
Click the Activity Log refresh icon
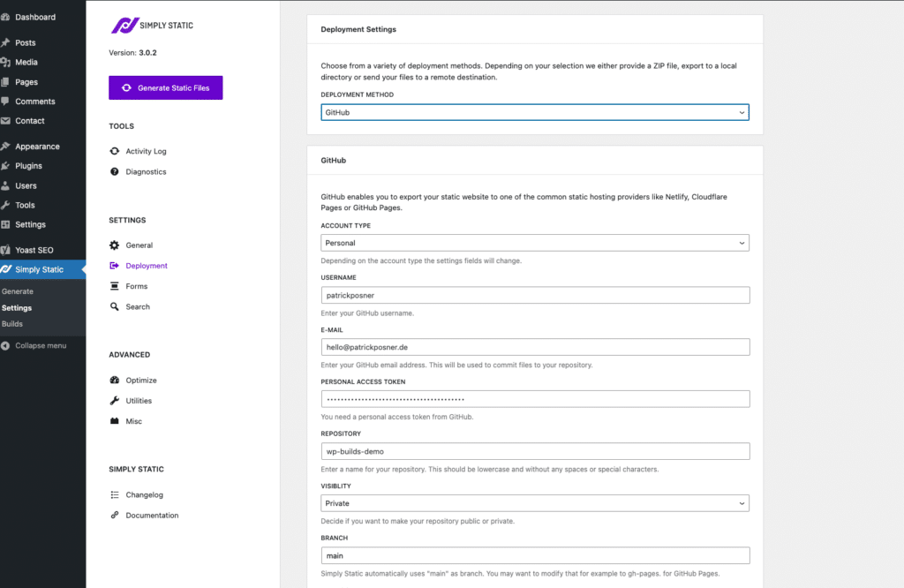click(x=114, y=151)
